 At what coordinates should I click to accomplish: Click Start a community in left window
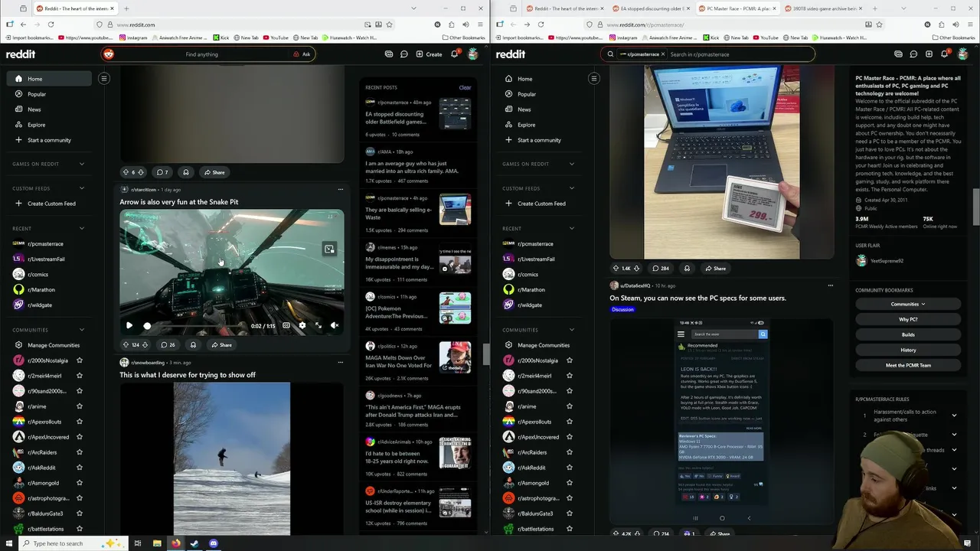point(50,140)
